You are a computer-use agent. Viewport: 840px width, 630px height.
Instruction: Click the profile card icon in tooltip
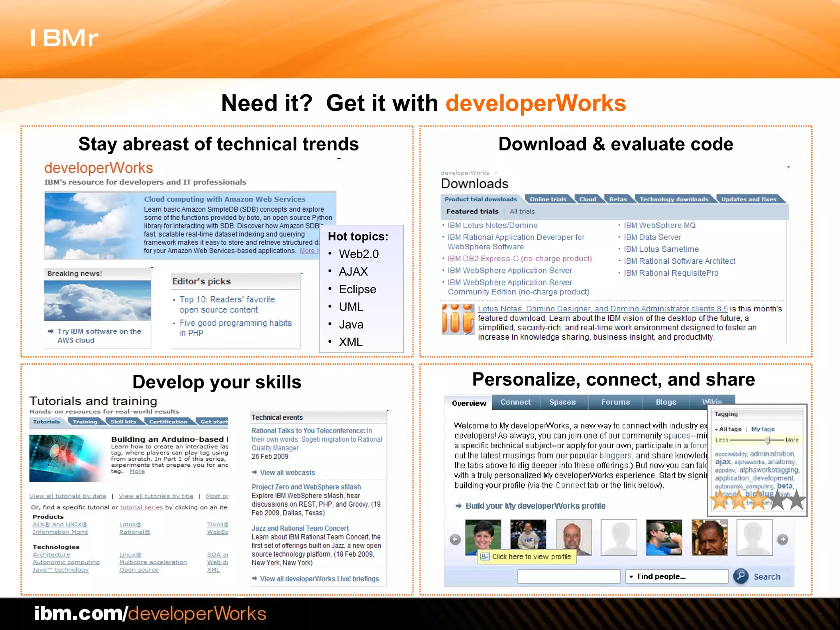coord(485,557)
